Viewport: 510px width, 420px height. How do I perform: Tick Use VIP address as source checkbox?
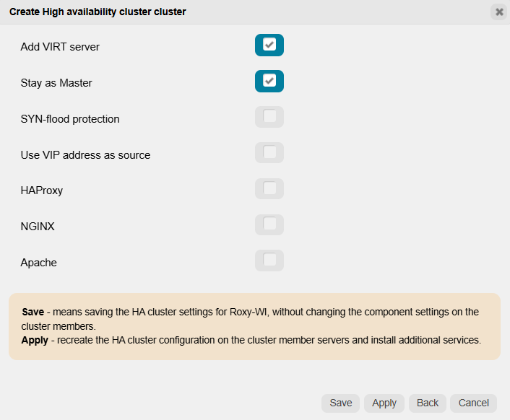click(269, 153)
